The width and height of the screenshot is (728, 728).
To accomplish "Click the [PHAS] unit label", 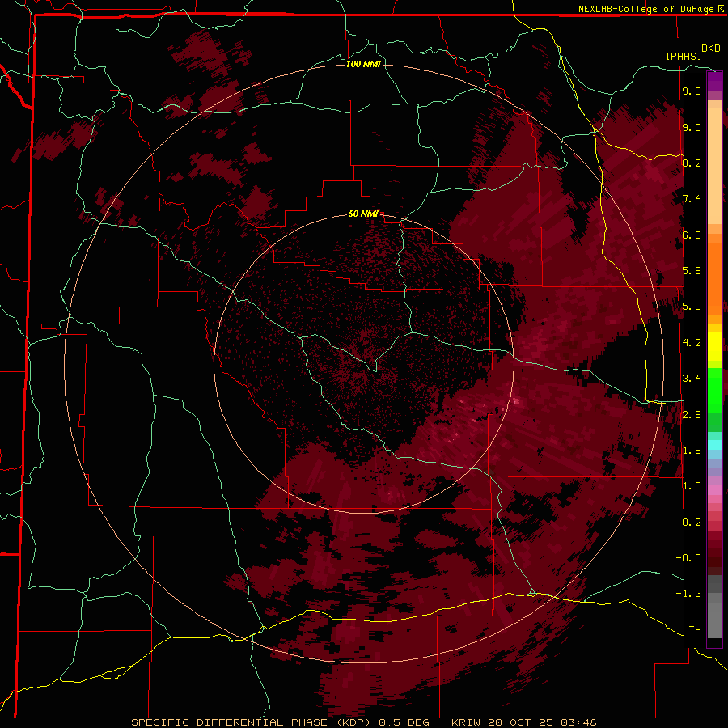I will click(684, 57).
